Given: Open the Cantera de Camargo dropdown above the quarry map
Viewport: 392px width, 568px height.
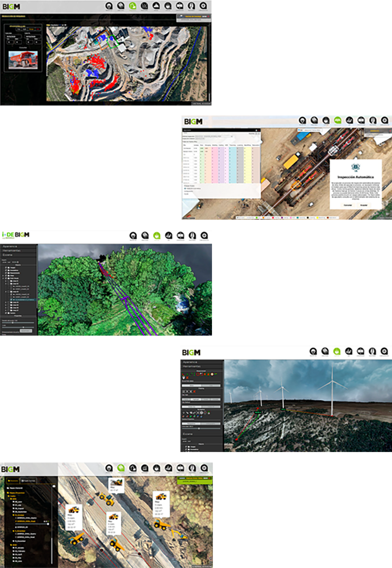Looking at the screenshot, I should [194, 16].
